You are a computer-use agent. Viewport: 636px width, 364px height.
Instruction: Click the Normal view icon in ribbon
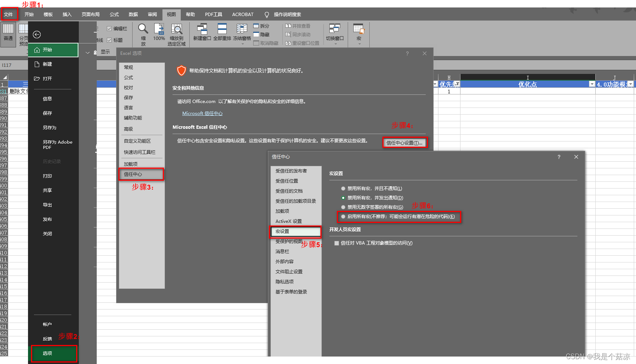[8, 29]
